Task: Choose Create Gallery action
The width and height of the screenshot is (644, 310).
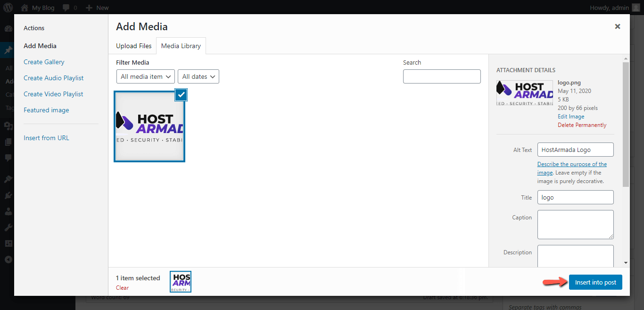Action: click(x=44, y=62)
